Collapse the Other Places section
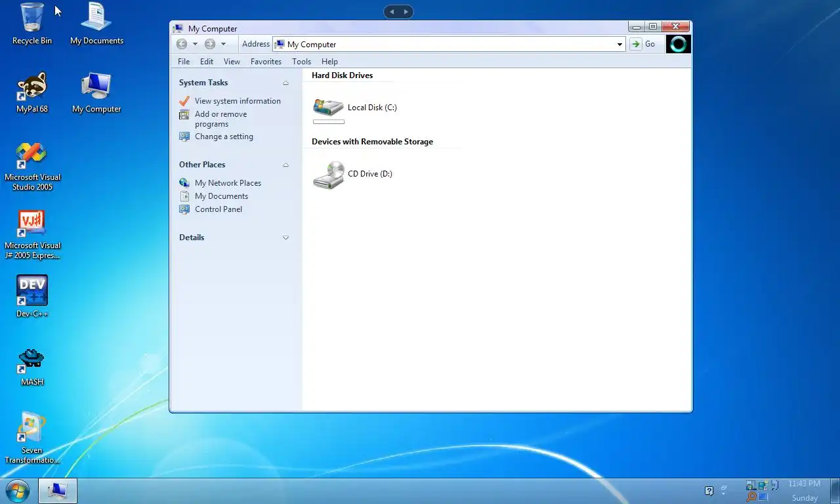This screenshot has width=840, height=504. coord(285,165)
